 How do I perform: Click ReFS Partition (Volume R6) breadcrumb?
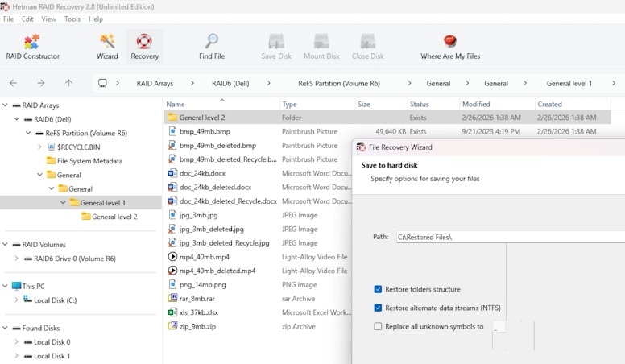(339, 83)
